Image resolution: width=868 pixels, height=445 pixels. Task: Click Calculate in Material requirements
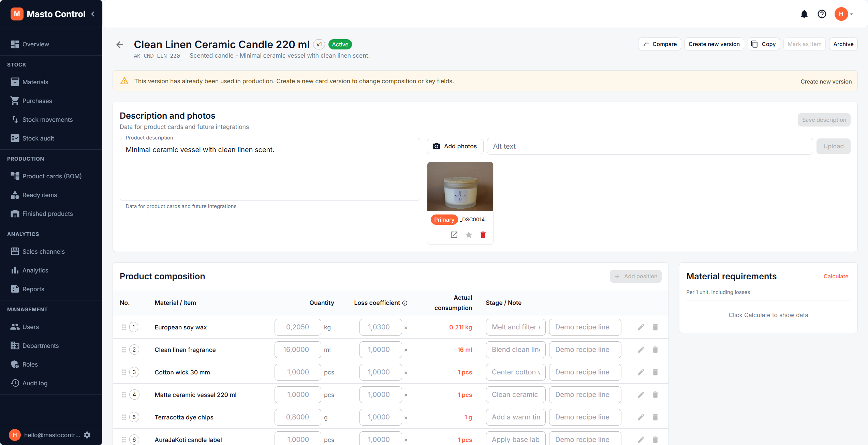[836, 276]
